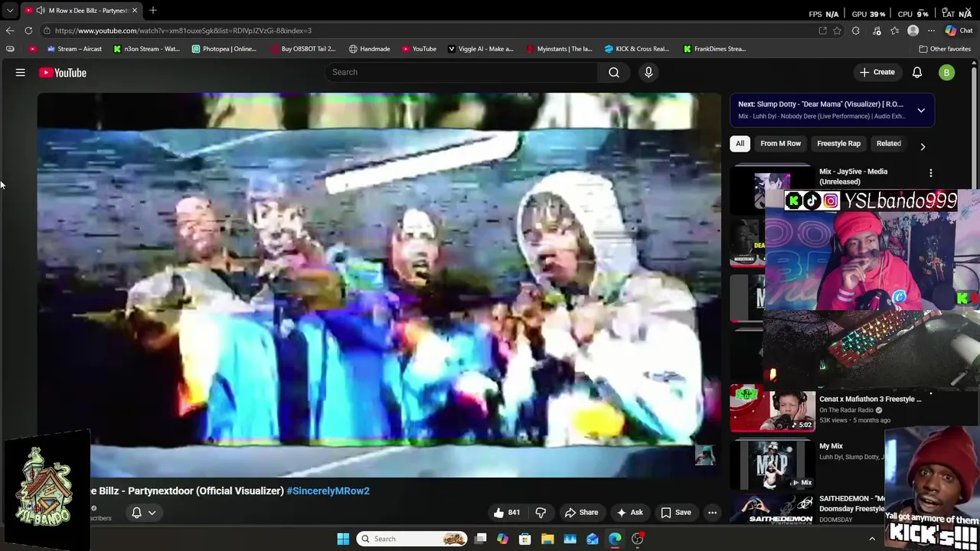This screenshot has height=551, width=980.
Task: Open more actions ellipsis under the video
Action: pyautogui.click(x=712, y=513)
